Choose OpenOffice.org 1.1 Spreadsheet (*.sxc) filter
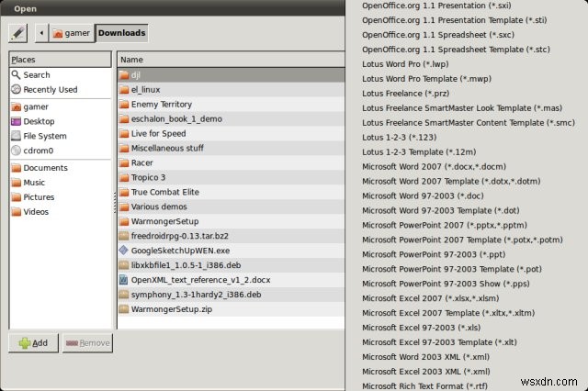 [x=438, y=35]
